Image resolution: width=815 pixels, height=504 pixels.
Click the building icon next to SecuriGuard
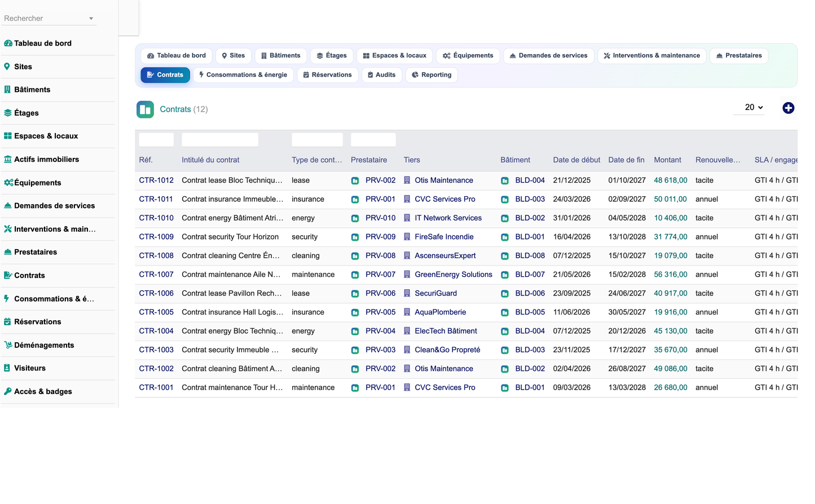click(407, 294)
